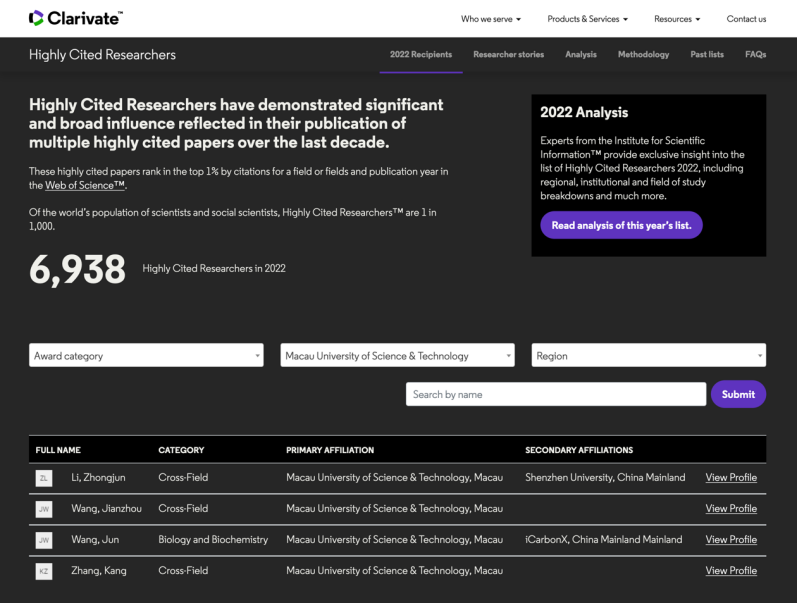Open the Past lists tab
Viewport: 797px width, 603px height.
pyautogui.click(x=707, y=54)
